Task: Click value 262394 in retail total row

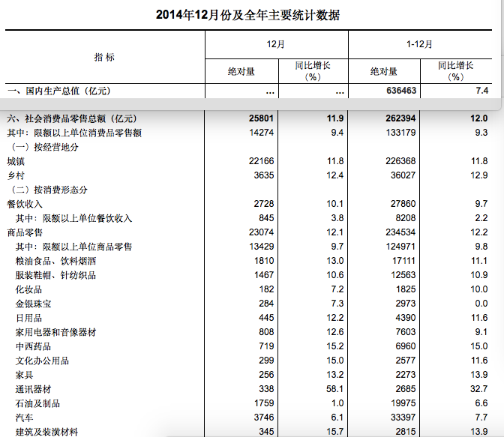Action: point(400,118)
